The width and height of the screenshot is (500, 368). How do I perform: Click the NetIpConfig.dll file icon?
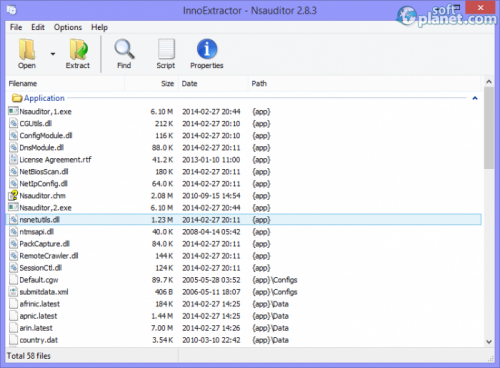(x=13, y=183)
